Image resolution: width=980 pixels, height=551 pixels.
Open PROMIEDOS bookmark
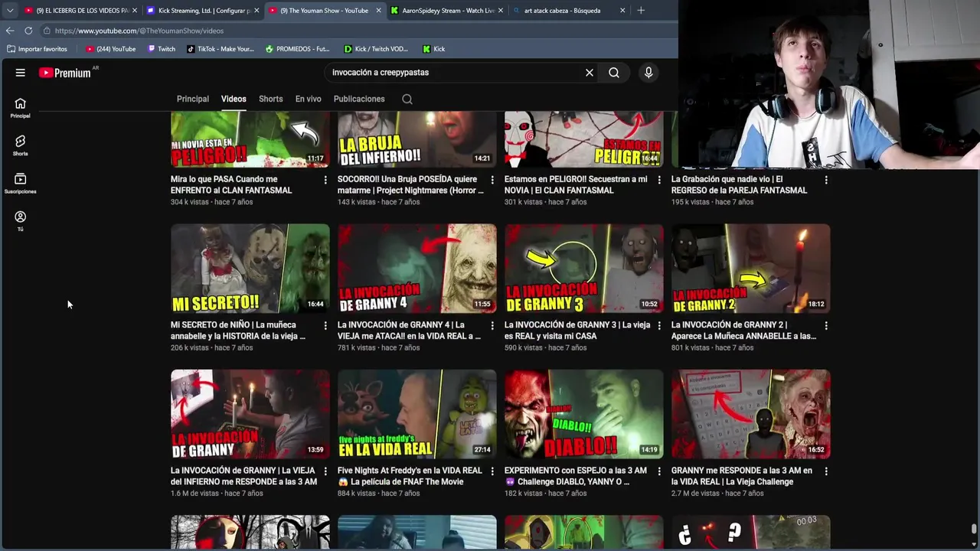point(298,49)
